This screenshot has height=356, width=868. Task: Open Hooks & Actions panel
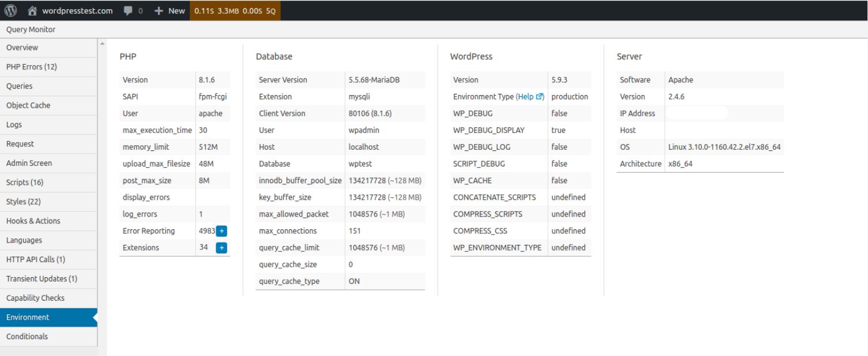(48, 221)
